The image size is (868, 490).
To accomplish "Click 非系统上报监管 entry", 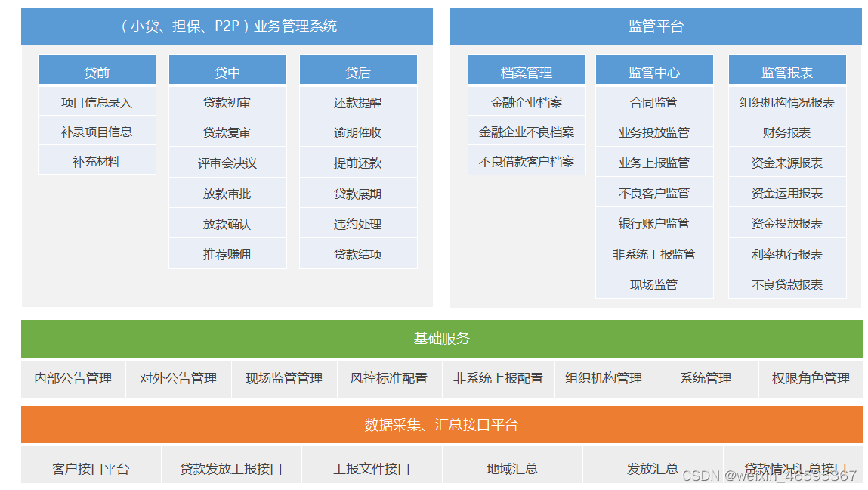I will [x=654, y=254].
